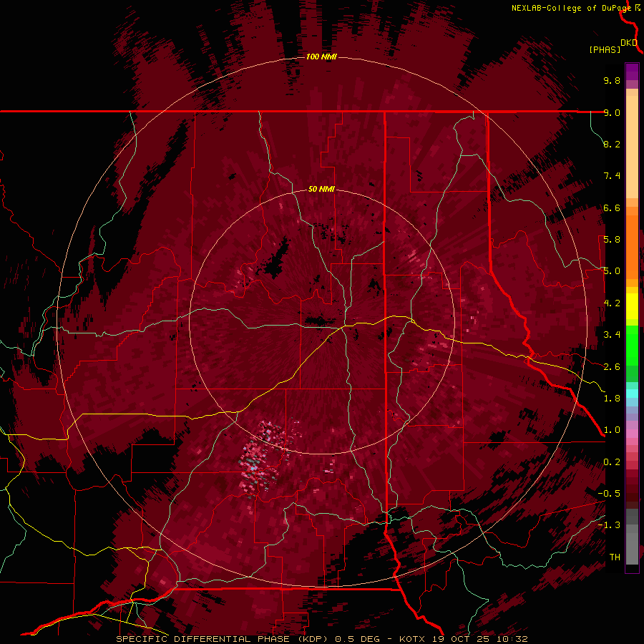Click the -1.3 scale label
The image size is (644, 644).
coord(609,525)
